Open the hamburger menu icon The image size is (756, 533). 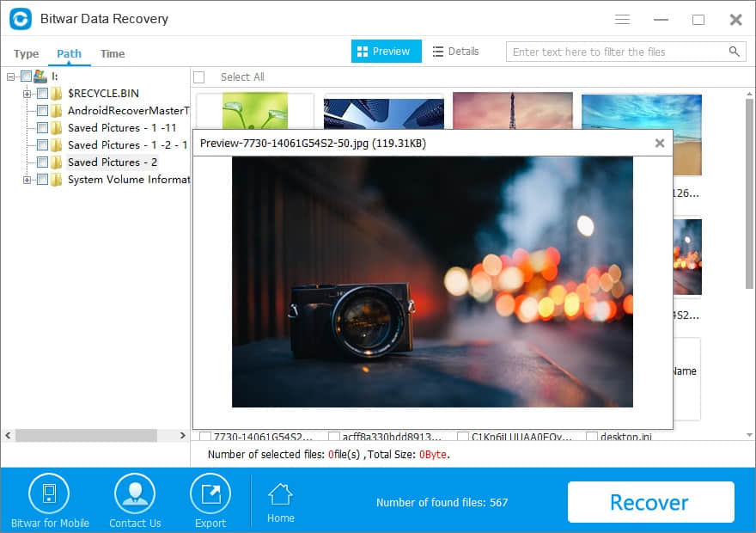[623, 19]
